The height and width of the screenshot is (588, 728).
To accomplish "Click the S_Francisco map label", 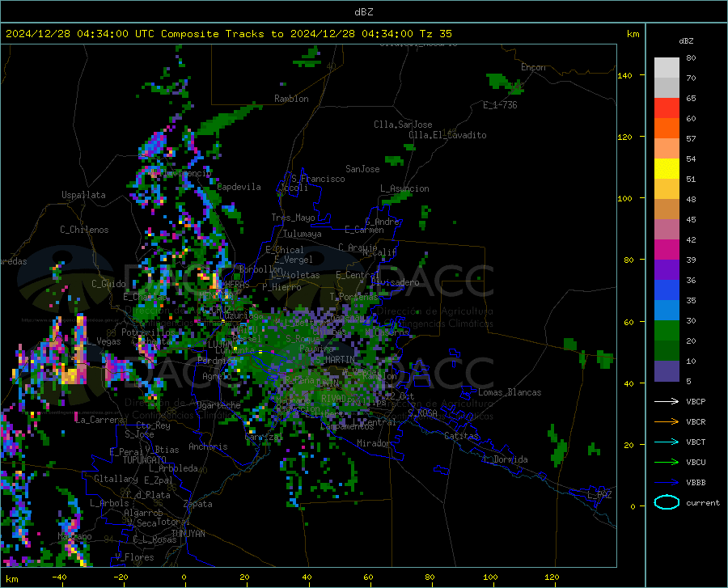I will pyautogui.click(x=318, y=179).
